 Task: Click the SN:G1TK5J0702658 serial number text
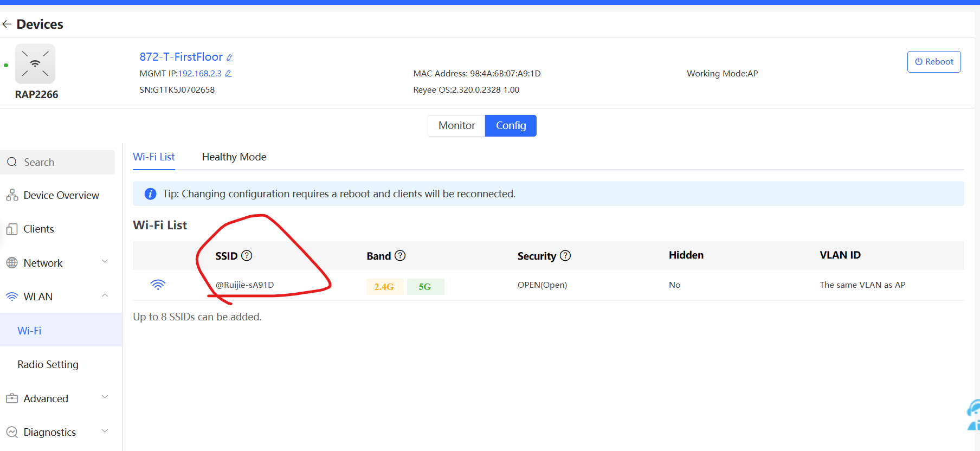[177, 90]
